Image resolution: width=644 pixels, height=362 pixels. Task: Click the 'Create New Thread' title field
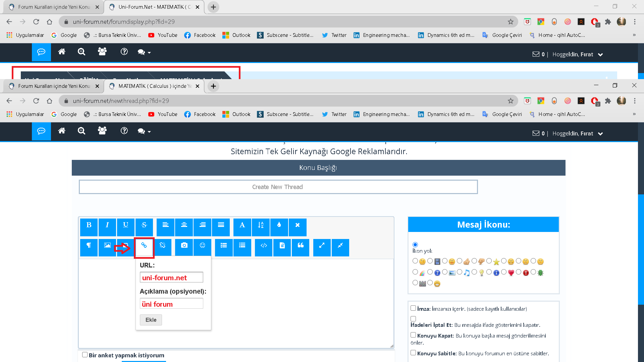coord(278,187)
